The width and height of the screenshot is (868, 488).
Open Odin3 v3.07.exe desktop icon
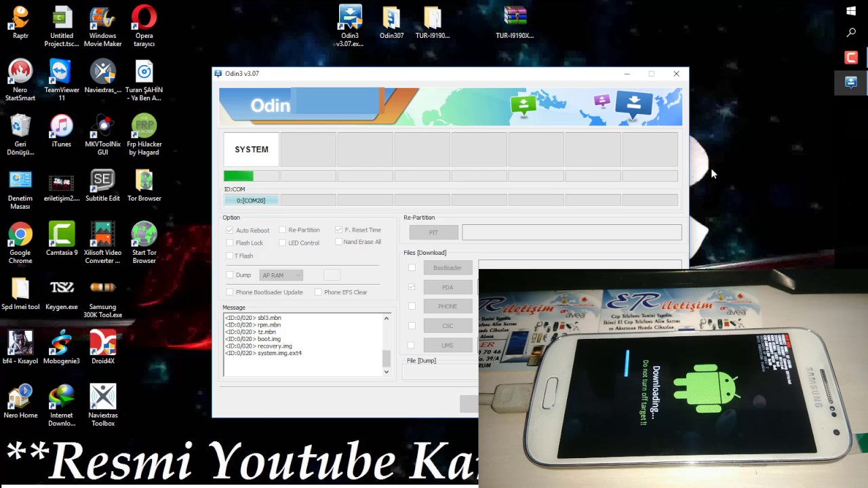350,26
